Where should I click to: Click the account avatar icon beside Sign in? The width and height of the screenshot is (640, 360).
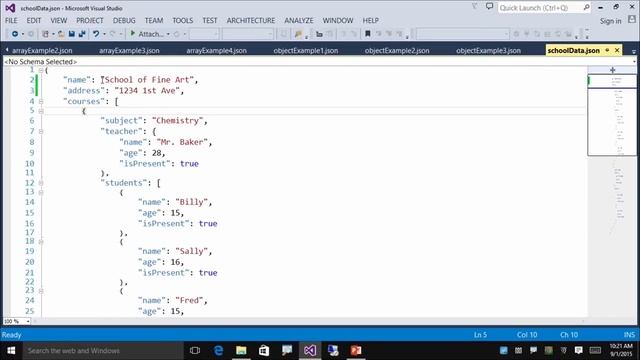(632, 20)
